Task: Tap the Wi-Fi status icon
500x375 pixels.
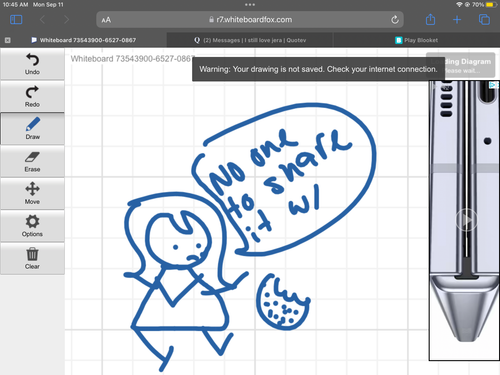Action: 459,5
